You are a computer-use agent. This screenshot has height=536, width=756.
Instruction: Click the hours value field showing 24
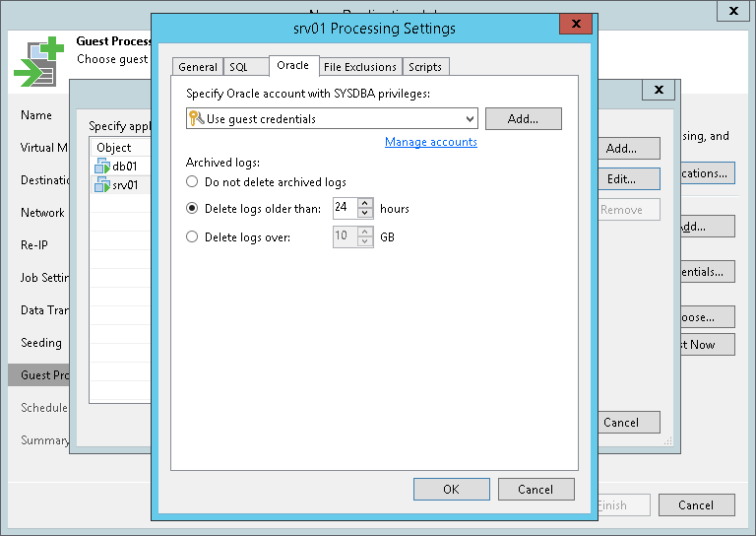[346, 208]
